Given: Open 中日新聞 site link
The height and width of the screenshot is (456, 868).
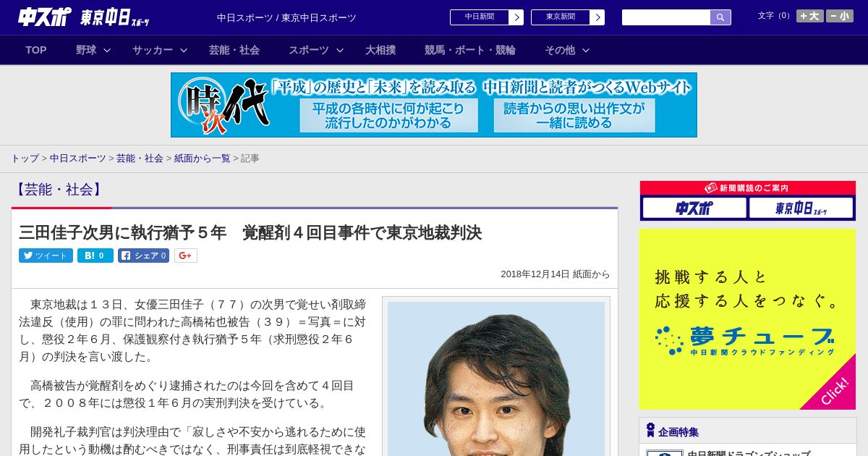Looking at the screenshot, I should click(479, 17).
